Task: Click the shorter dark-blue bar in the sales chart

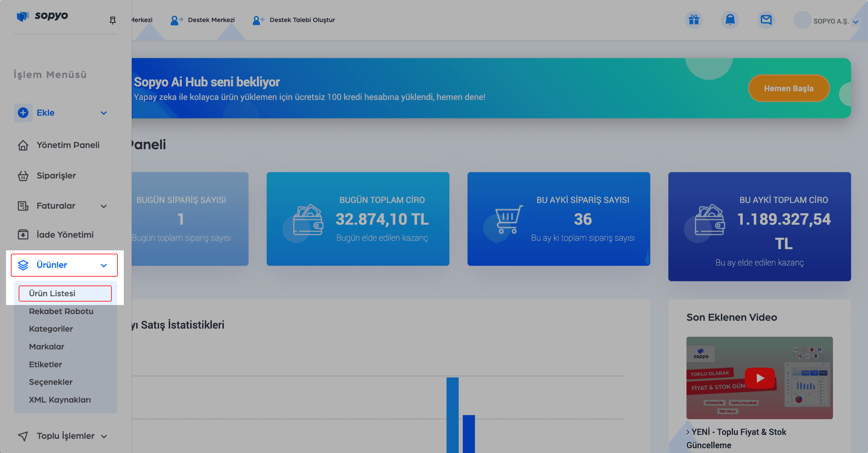Action: tap(469, 434)
